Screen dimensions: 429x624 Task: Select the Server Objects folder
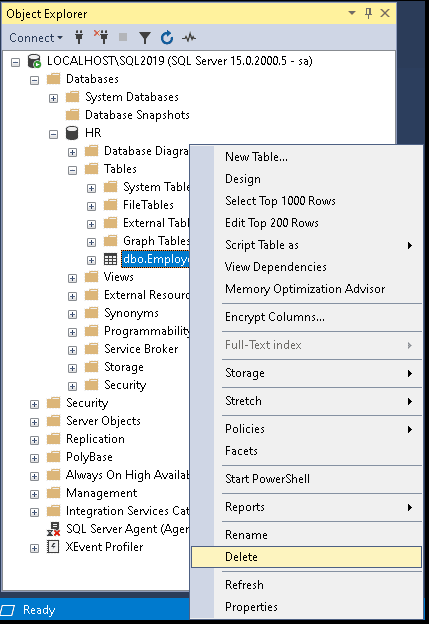[x=103, y=421]
